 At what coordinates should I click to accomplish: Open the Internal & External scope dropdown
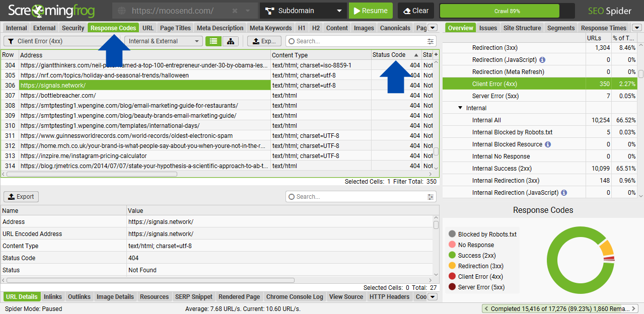point(164,41)
